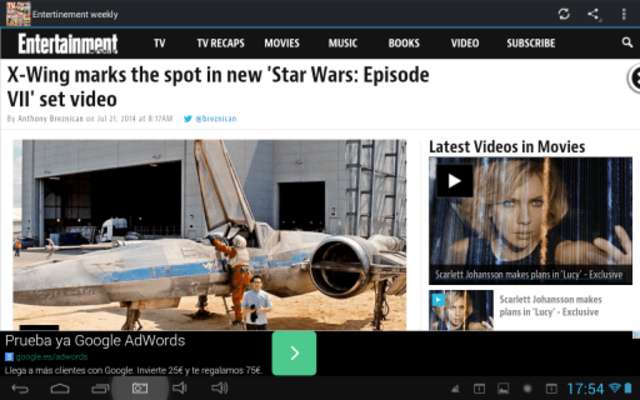This screenshot has width=640, height=400.
Task: Click the google.es/adwords ad URL
Action: [52, 357]
